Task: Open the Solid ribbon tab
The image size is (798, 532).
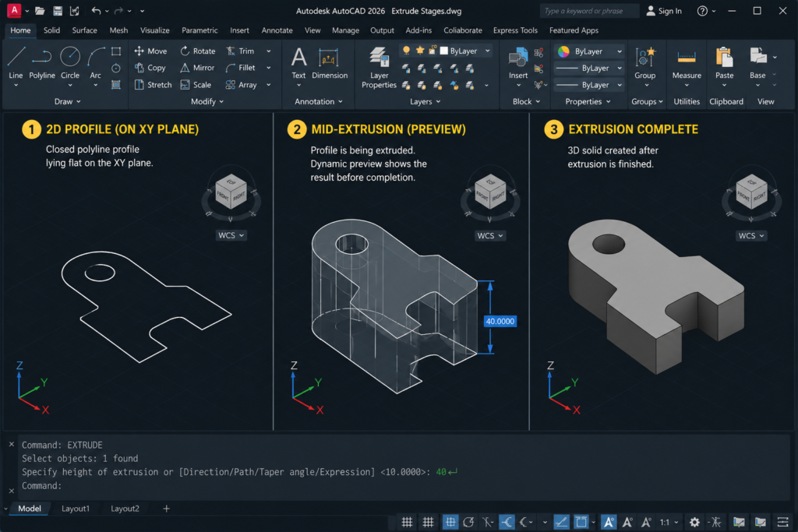Action: [51, 30]
